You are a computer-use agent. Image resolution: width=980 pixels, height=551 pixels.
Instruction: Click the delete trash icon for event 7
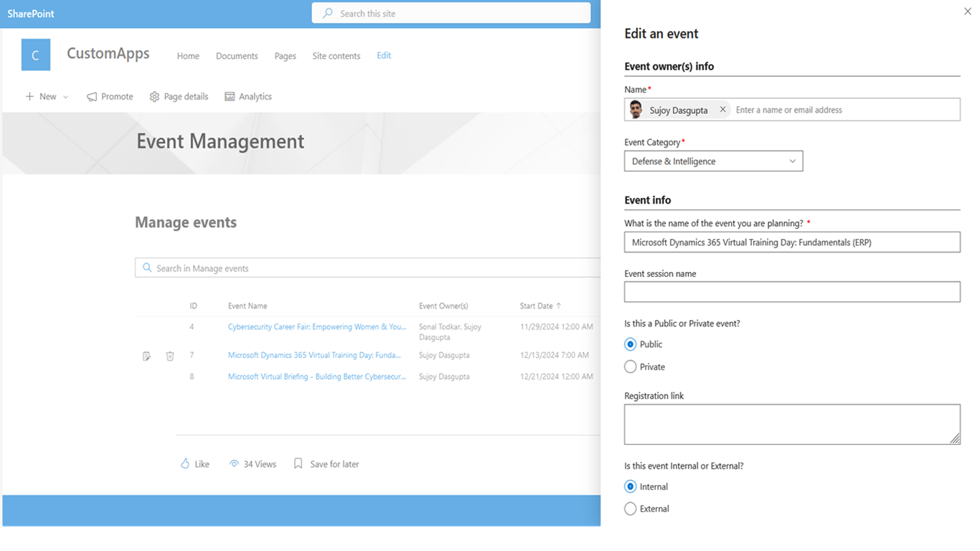pyautogui.click(x=170, y=356)
